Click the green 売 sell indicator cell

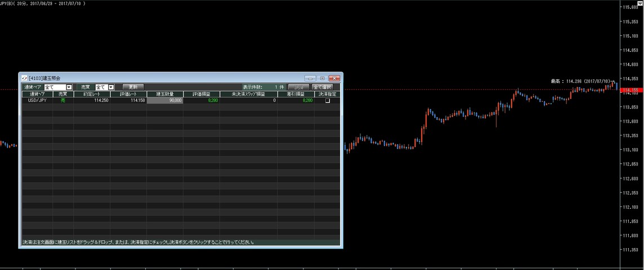[63, 101]
